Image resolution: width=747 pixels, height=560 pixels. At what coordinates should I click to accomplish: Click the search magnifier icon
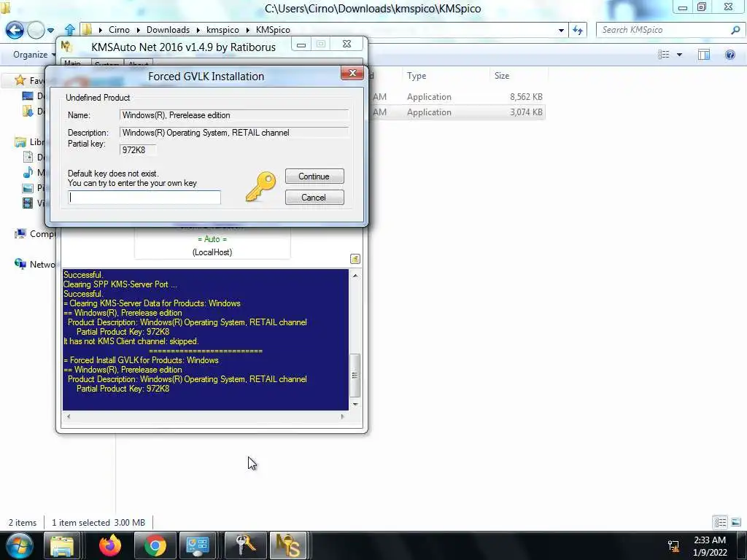coord(735,30)
